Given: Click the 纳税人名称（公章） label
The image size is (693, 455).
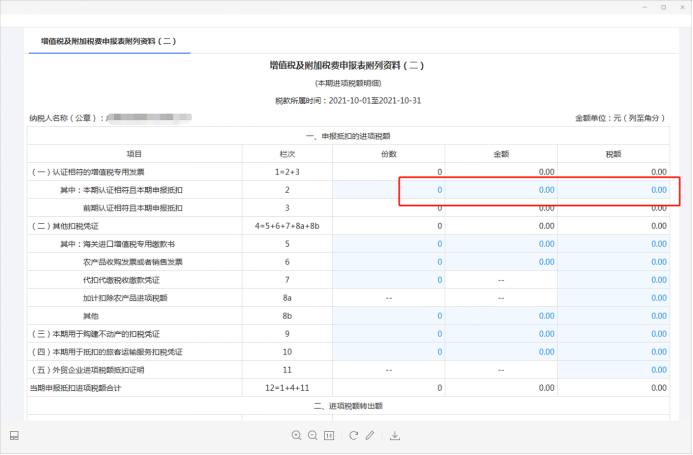Looking at the screenshot, I should (x=67, y=118).
